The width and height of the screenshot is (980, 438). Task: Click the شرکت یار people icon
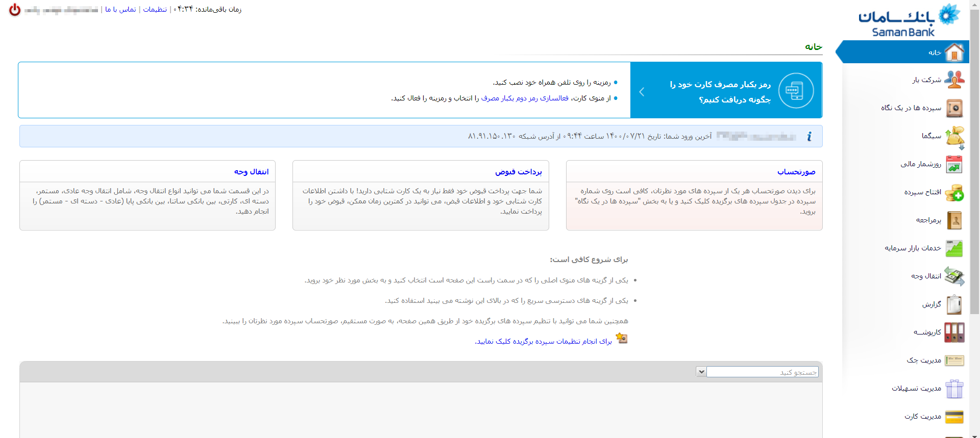pos(954,80)
